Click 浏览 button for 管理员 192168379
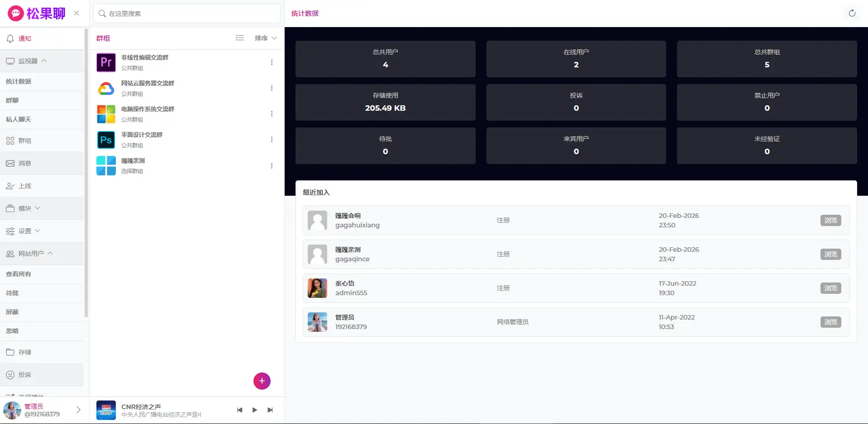868x424 pixels. pyautogui.click(x=830, y=322)
